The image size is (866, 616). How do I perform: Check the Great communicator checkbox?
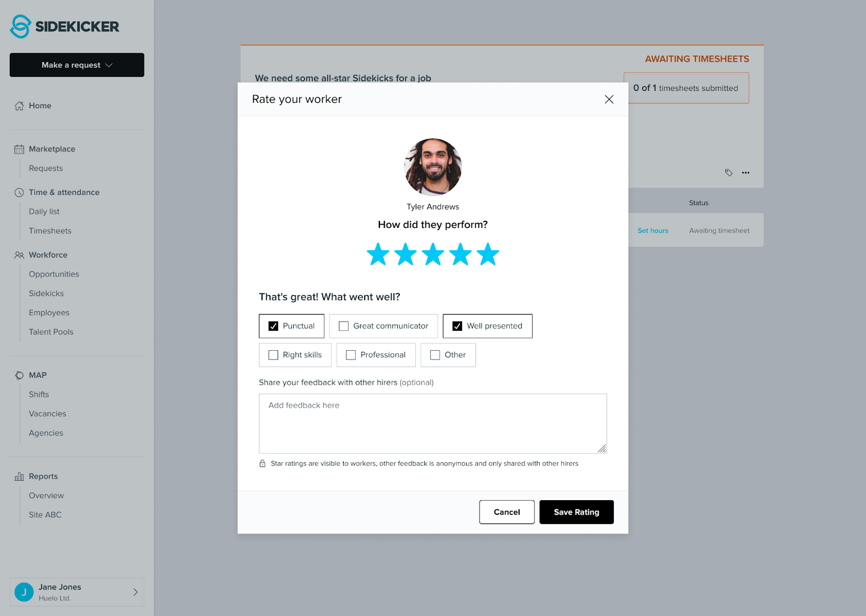[x=344, y=326]
